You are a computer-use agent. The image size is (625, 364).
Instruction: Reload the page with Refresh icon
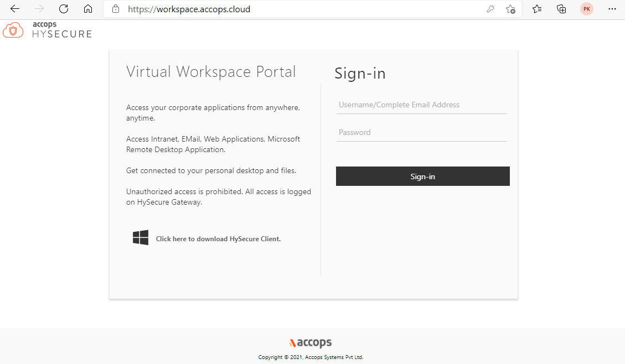64,9
